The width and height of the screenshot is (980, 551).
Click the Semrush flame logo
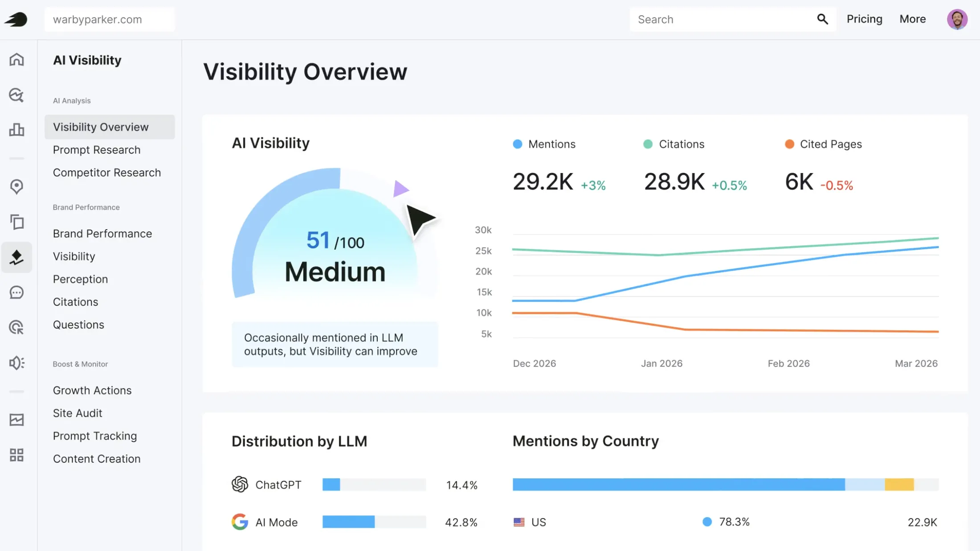pyautogui.click(x=16, y=19)
